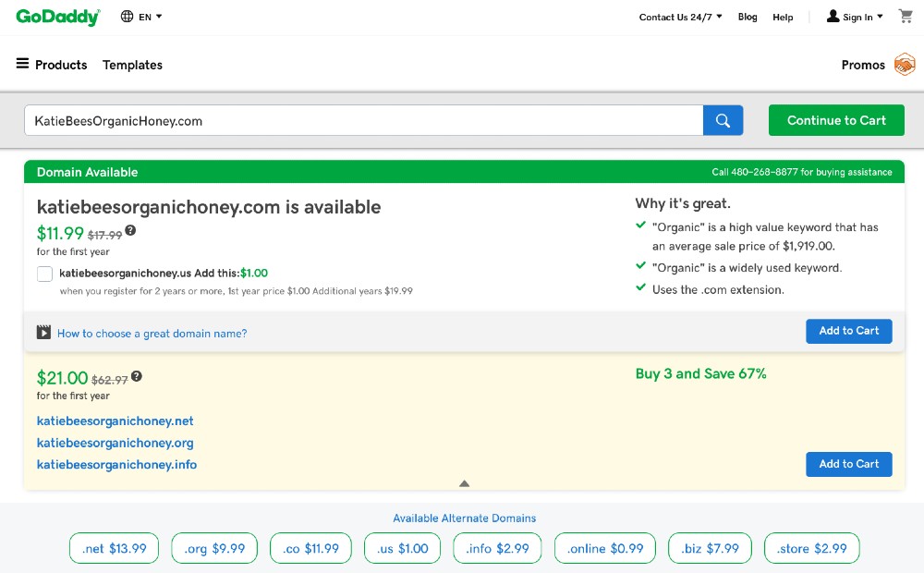Open the Help link

(x=783, y=17)
